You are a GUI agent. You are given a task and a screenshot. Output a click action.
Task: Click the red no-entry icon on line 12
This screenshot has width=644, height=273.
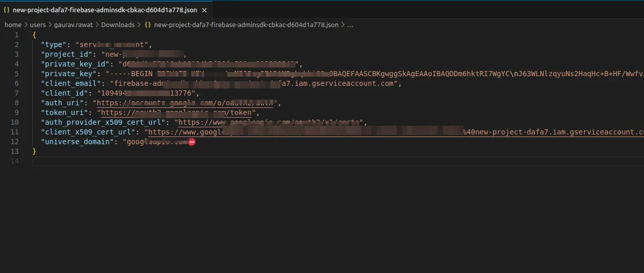click(192, 142)
